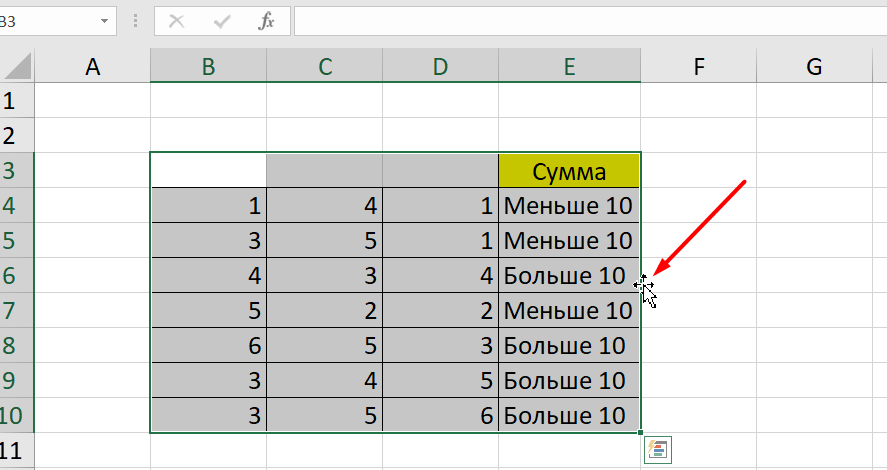Click the Insert Function fx icon
Image resolution: width=887 pixels, height=470 pixels.
tap(266, 21)
